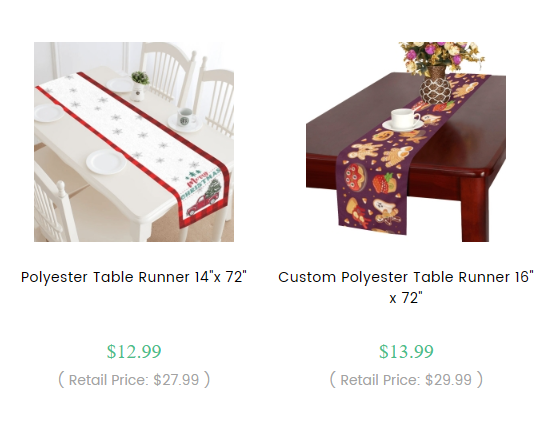Click the red pie graphic on purple runner

[x=356, y=177]
